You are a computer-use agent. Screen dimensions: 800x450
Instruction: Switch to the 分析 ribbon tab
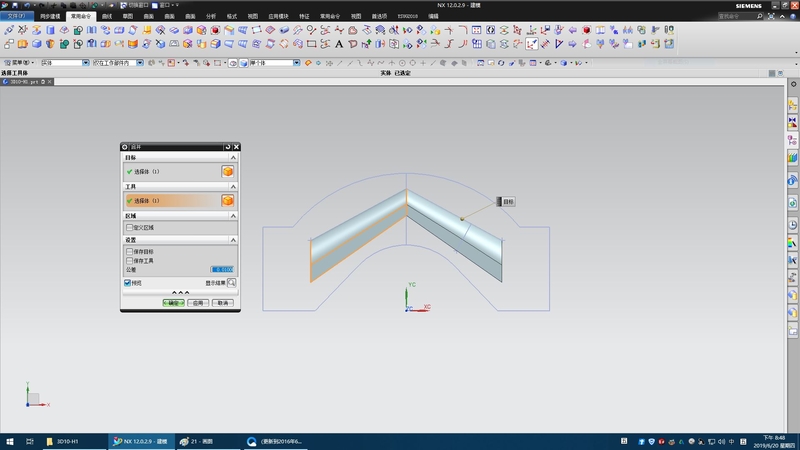210,16
